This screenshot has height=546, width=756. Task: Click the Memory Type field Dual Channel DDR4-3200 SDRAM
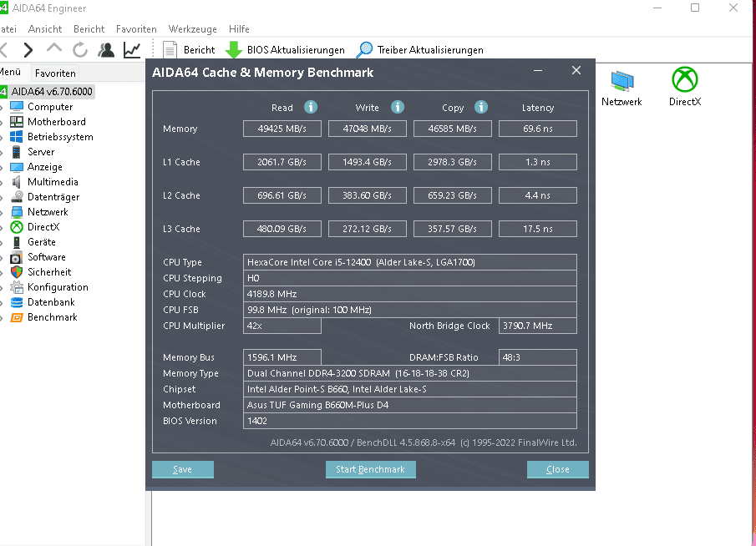click(410, 373)
